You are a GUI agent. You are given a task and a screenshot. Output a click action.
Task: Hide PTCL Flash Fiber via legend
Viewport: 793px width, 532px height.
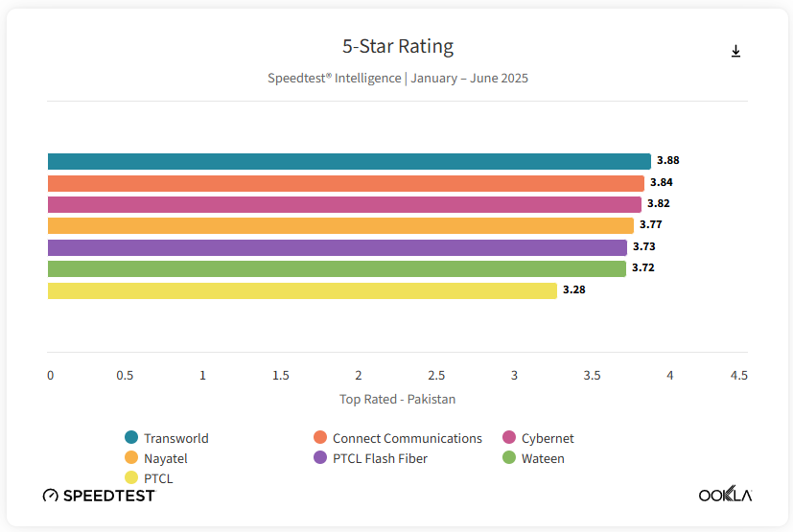click(x=380, y=458)
